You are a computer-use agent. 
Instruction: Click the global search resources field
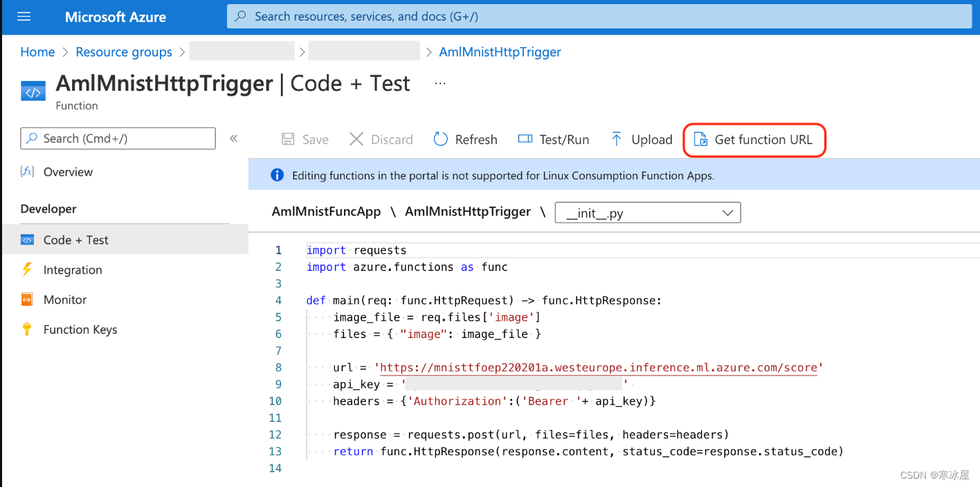pos(598,17)
